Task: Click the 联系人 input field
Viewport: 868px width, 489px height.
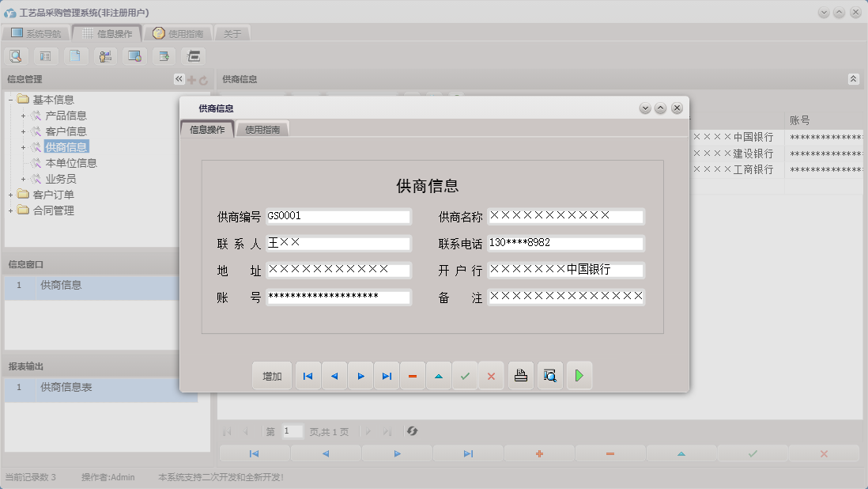Action: [338, 243]
